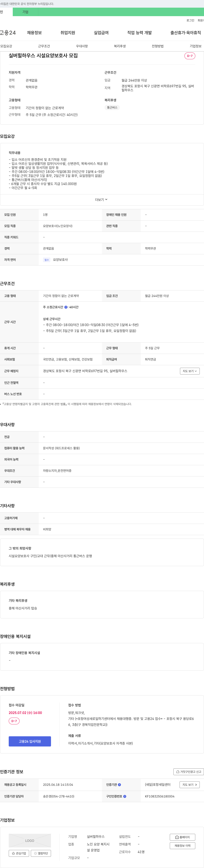Click the job title 실버힐하우스 시설요양보호사 모집
The height and width of the screenshot is (868, 204).
(43, 56)
